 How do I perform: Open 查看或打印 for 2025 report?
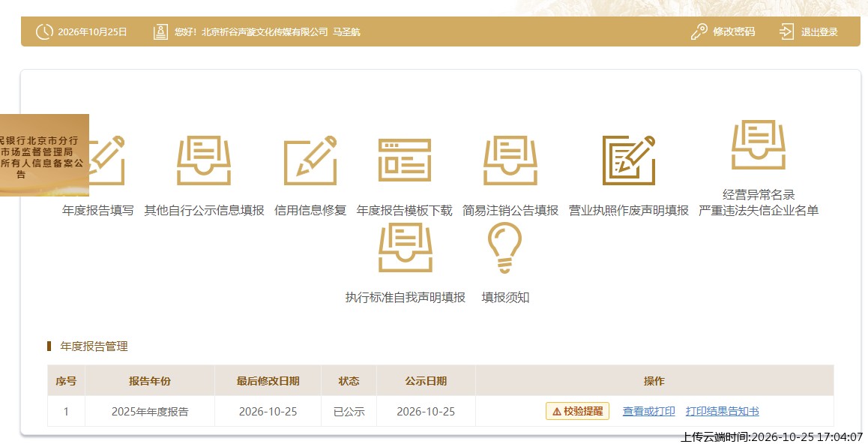[x=649, y=411]
